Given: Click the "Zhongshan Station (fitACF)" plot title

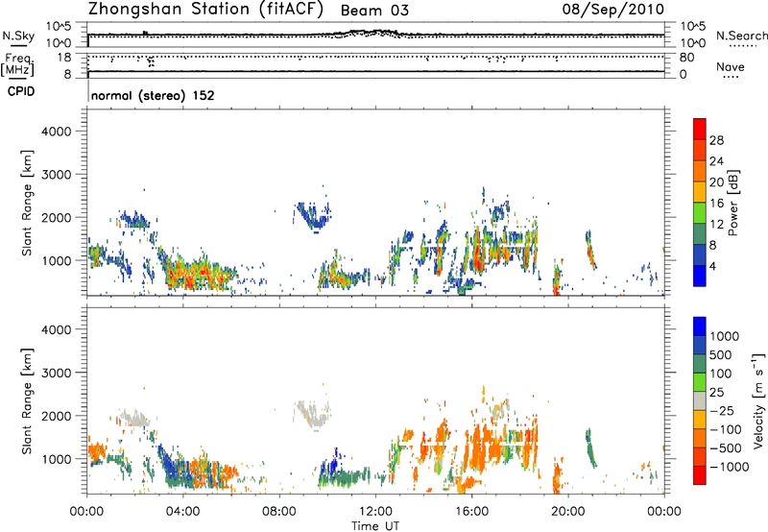Looking at the screenshot, I should [205, 9].
